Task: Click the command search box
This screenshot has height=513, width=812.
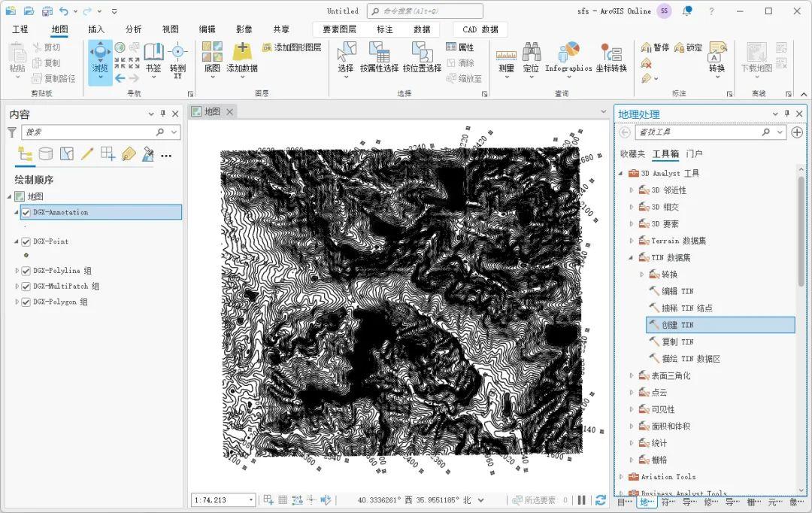Action: pos(425,11)
